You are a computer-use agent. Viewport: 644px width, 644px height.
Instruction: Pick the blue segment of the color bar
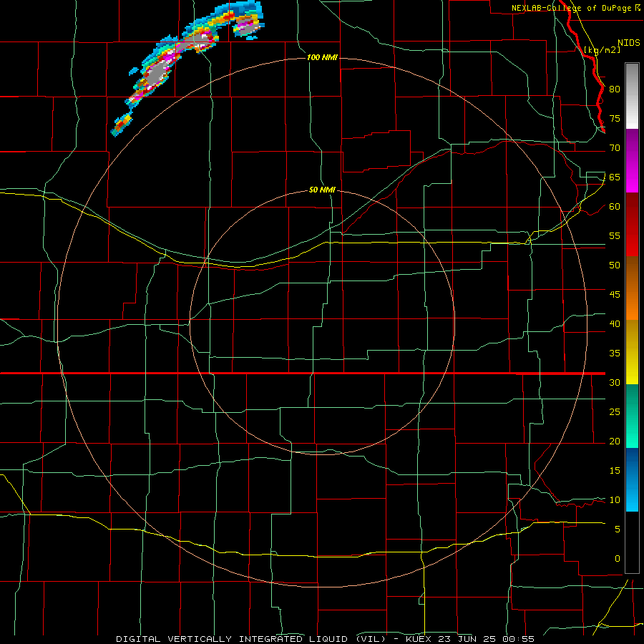(x=632, y=479)
